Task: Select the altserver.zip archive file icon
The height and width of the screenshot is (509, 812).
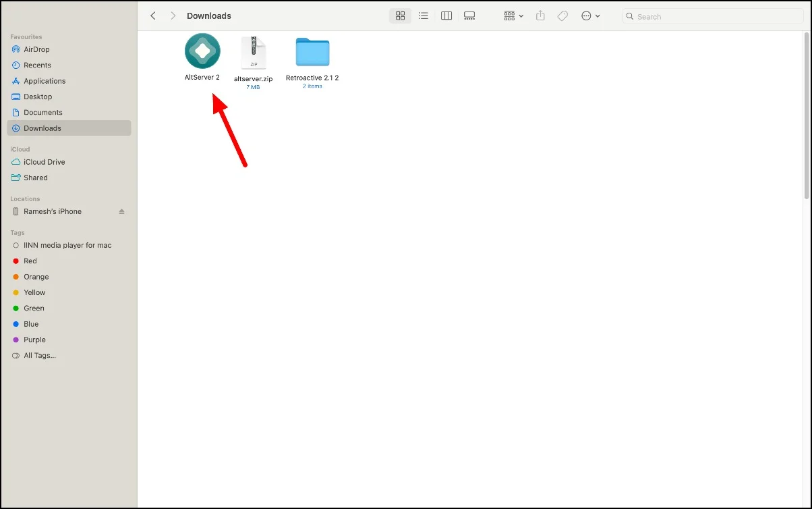Action: [x=254, y=52]
